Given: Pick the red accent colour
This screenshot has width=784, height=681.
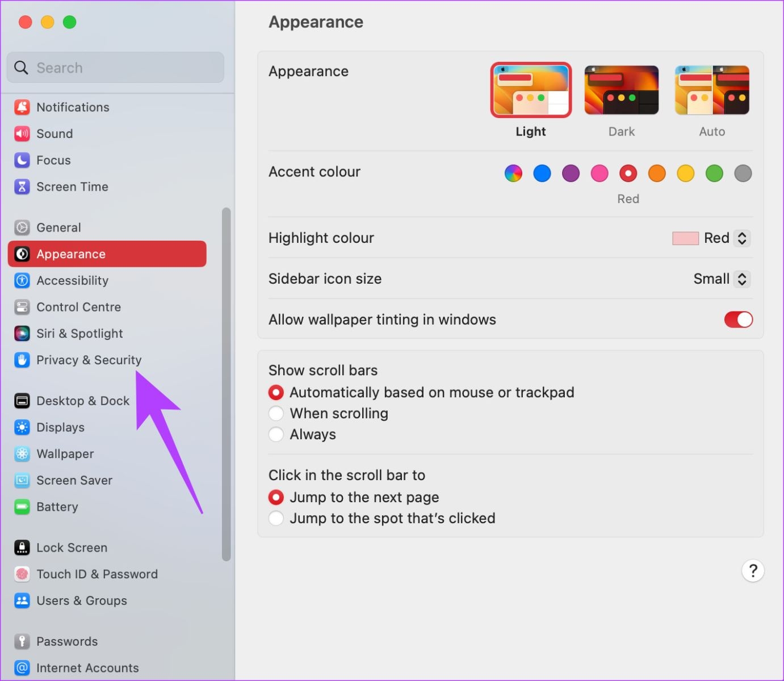Looking at the screenshot, I should 628,174.
